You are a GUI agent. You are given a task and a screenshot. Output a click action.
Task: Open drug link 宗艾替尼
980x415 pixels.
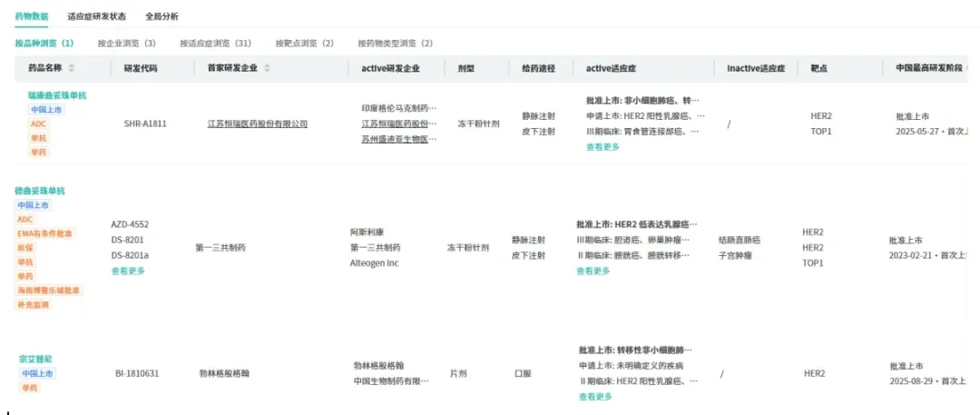35,359
